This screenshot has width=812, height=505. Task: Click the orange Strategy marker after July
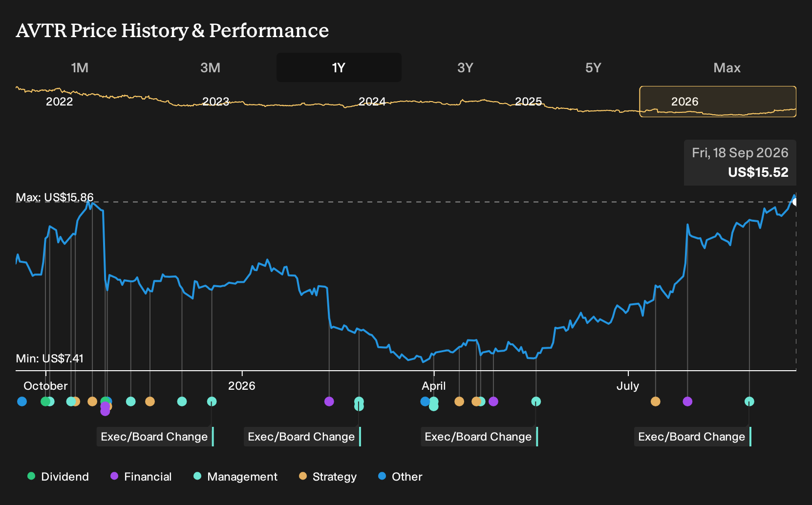pyautogui.click(x=656, y=401)
